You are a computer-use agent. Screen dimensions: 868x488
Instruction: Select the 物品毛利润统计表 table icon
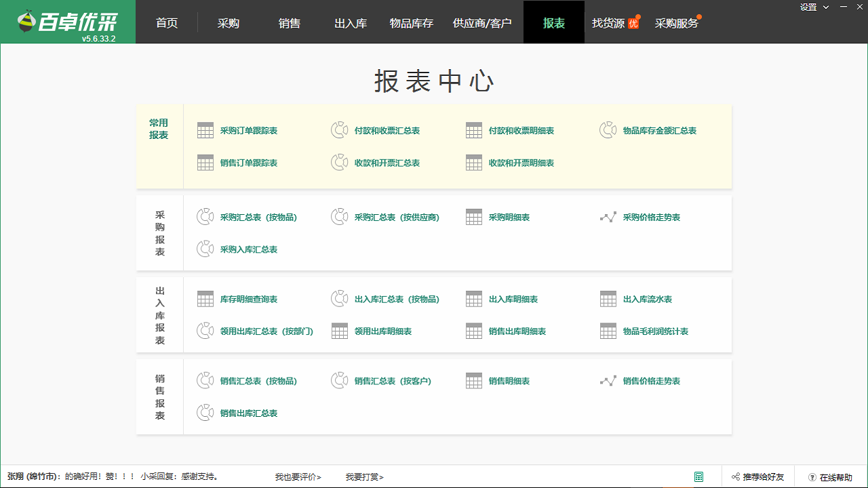608,331
